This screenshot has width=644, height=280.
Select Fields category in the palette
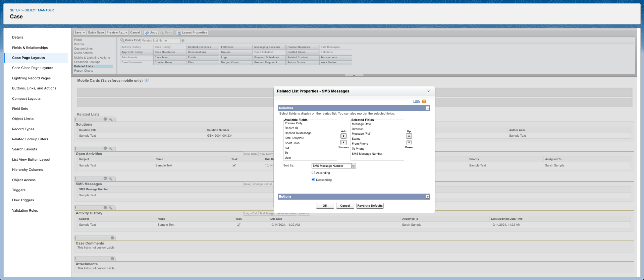coord(78,40)
